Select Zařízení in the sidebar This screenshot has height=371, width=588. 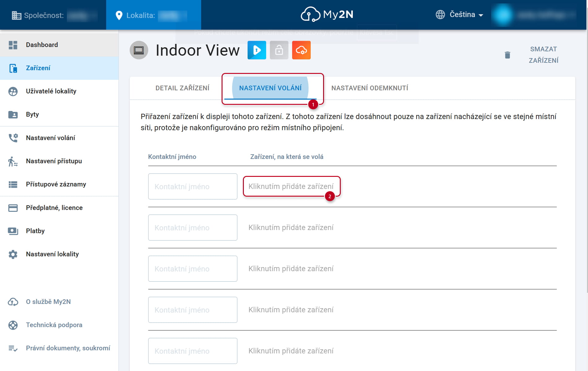(59, 68)
